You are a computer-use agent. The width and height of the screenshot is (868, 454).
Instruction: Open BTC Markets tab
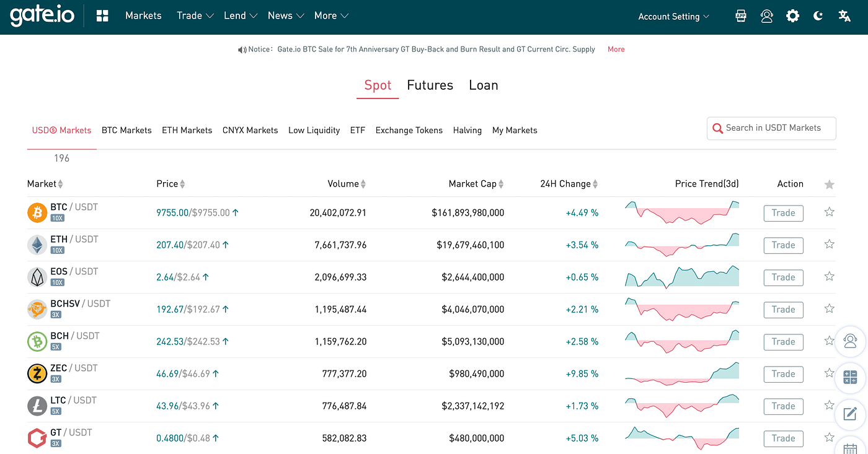click(x=126, y=131)
